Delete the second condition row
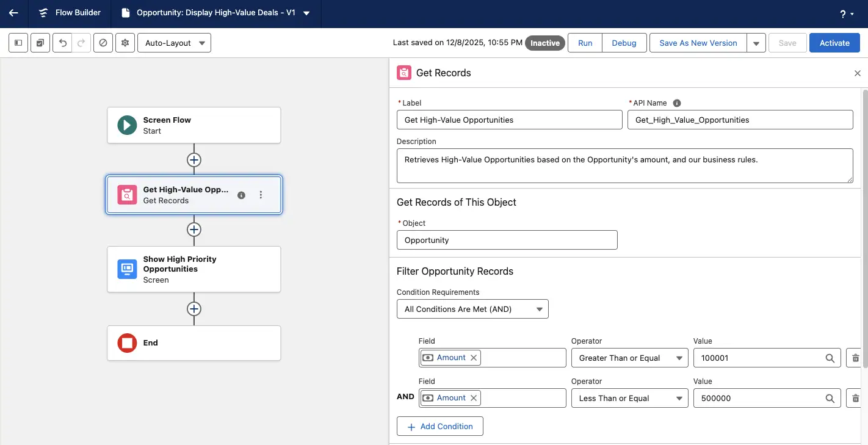Viewport: 868px width, 445px height. [855, 398]
